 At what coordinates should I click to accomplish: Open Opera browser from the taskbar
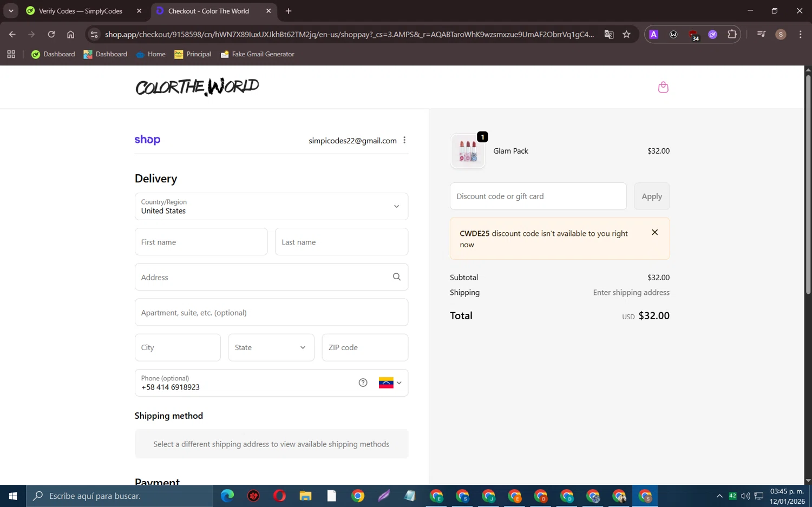(279, 496)
